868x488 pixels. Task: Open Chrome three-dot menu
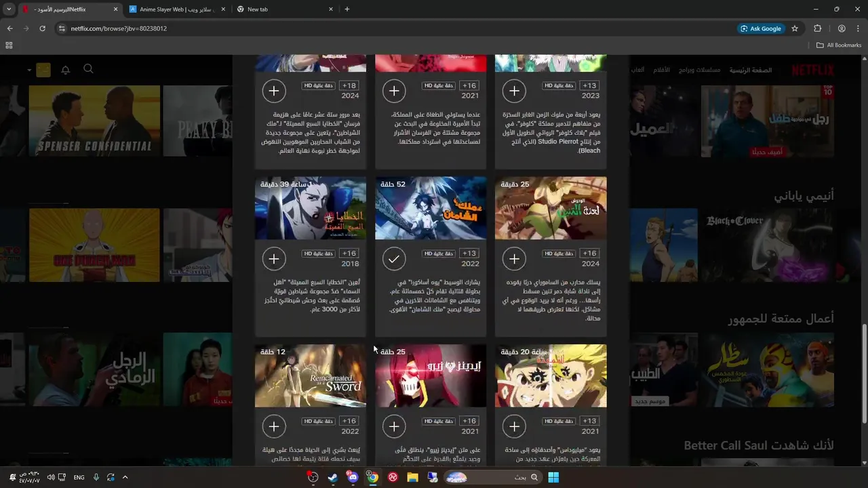[859, 28]
